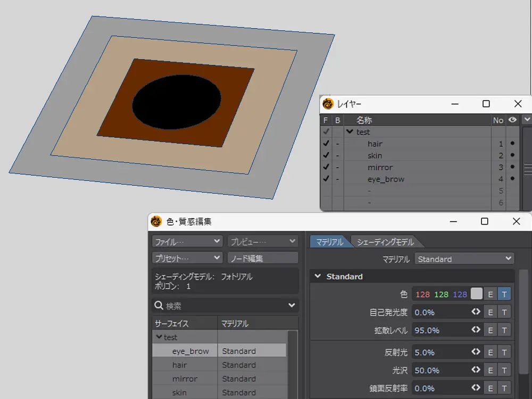Open the プリセット dropdown button
Image resolution: width=532 pixels, height=399 pixels.
coord(187,258)
